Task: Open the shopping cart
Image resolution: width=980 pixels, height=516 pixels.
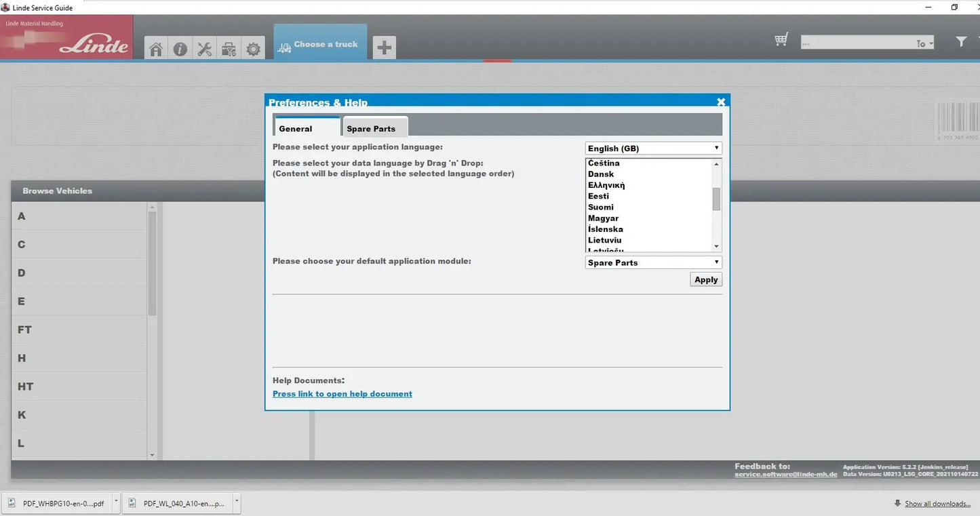Action: click(781, 40)
